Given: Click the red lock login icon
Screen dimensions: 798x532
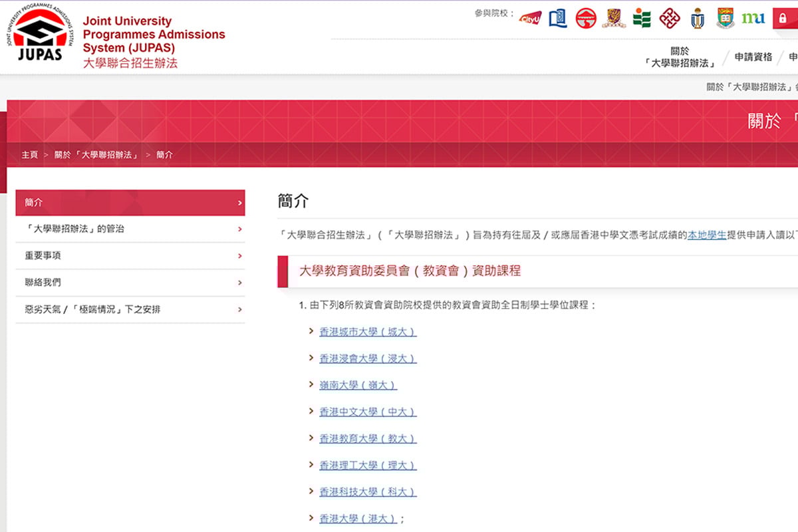Looking at the screenshot, I should [785, 19].
